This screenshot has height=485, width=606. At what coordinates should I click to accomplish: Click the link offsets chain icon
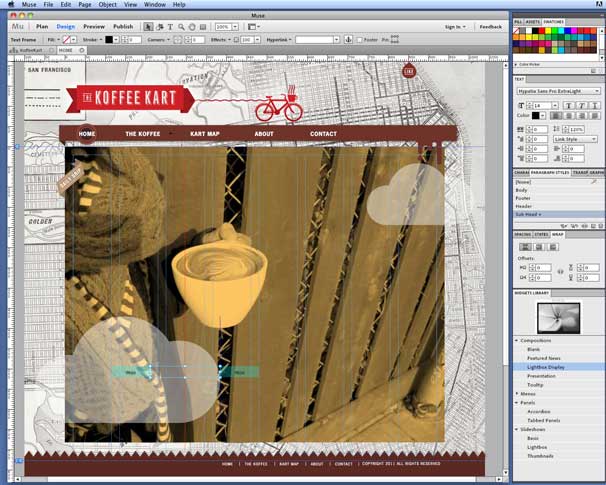point(560,272)
